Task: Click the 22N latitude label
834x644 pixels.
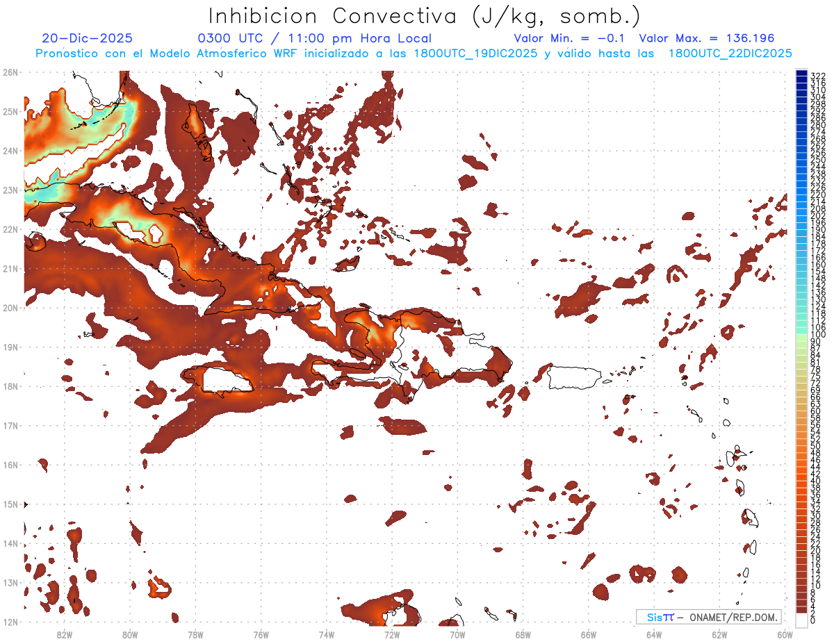Action: point(10,229)
